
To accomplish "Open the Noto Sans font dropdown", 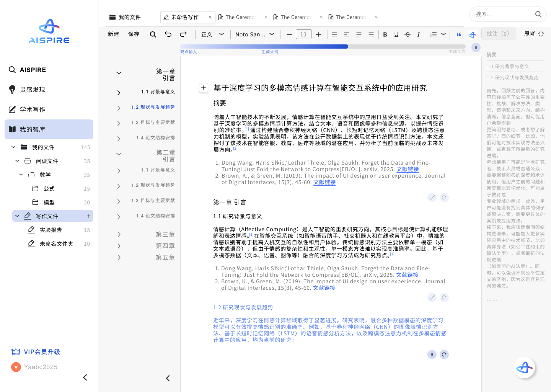I will coord(254,34).
